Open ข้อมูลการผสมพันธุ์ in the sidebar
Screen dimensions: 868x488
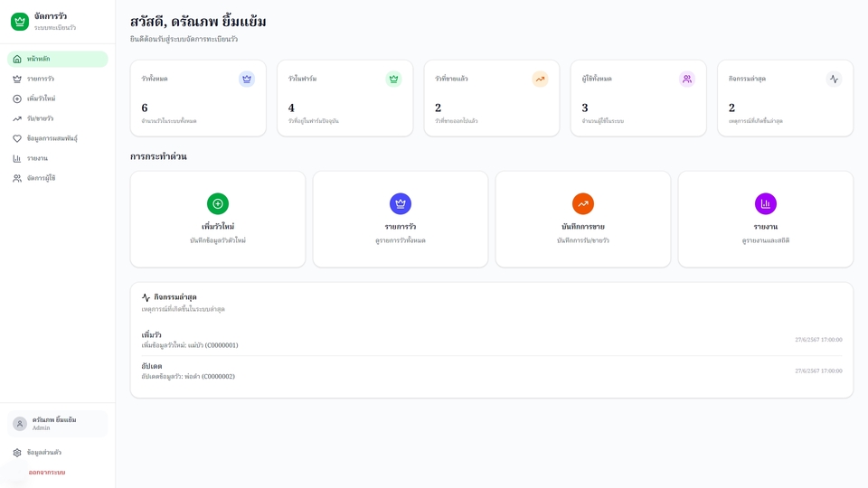pyautogui.click(x=57, y=138)
